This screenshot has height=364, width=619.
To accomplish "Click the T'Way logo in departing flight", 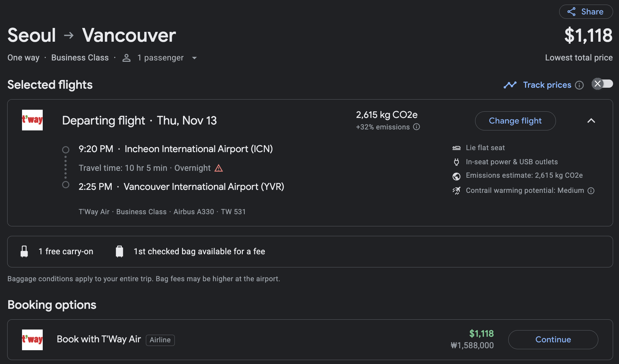I will 32,120.
